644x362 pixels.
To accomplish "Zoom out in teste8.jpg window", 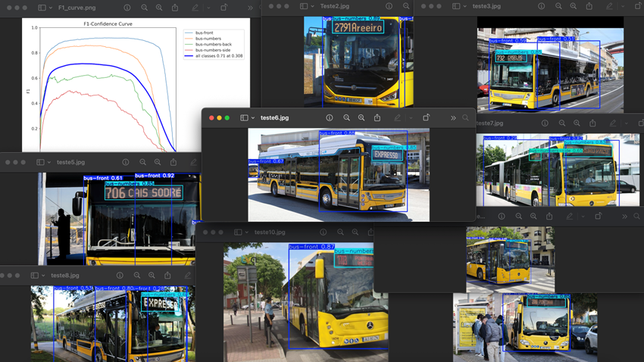I will click(x=137, y=276).
